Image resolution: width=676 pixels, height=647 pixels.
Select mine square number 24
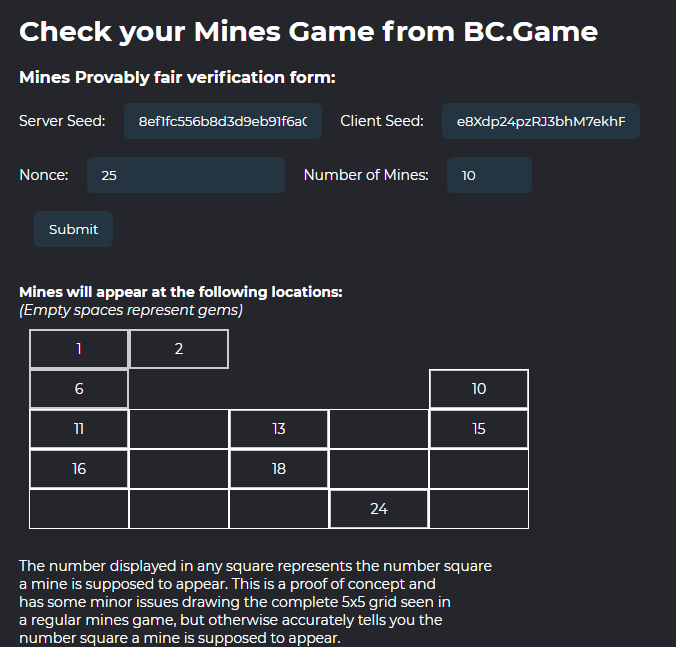379,509
